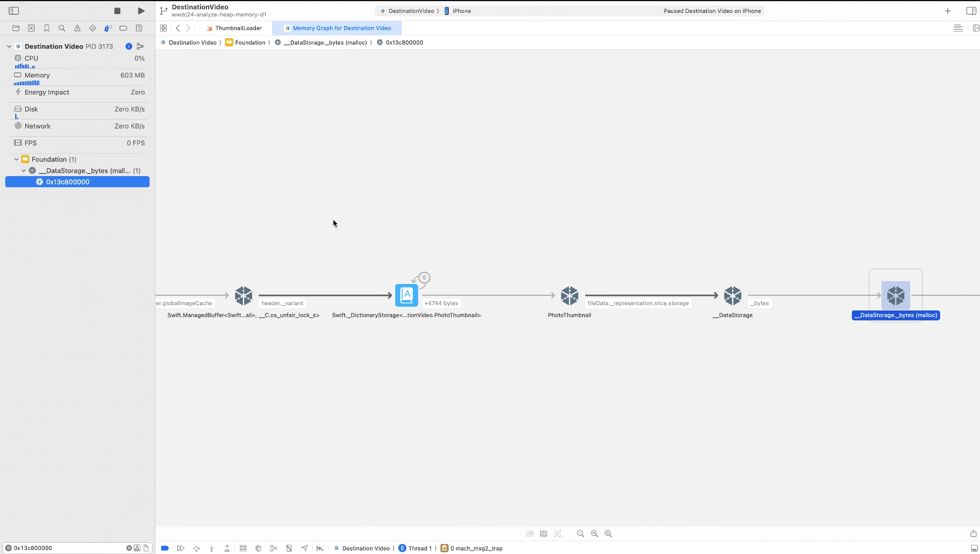Collapse the Foundation group
The width and height of the screenshot is (980, 554).
(16, 160)
